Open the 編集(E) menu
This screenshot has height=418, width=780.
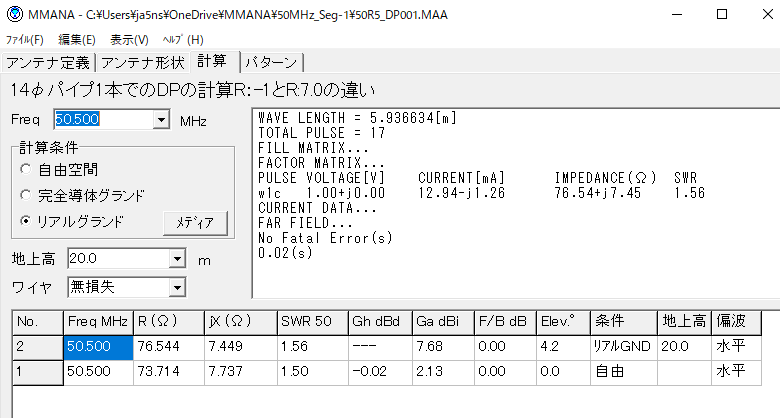77,40
